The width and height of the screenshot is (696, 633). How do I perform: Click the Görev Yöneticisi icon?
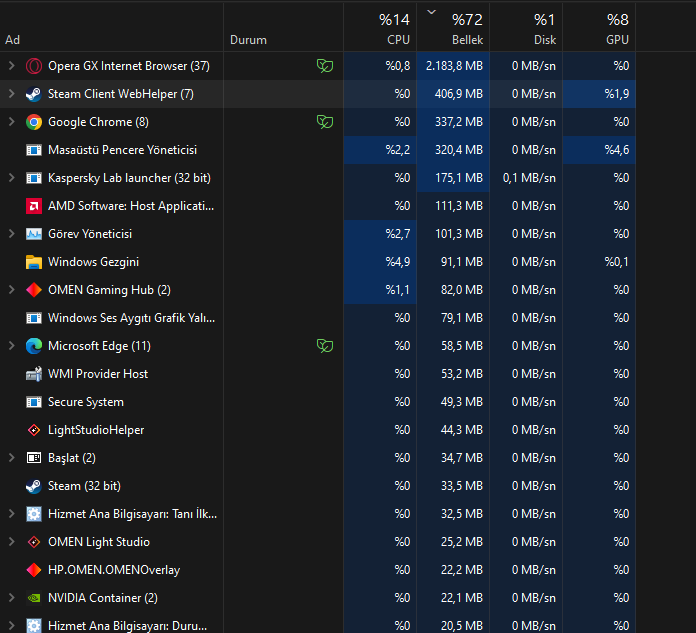tap(34, 234)
